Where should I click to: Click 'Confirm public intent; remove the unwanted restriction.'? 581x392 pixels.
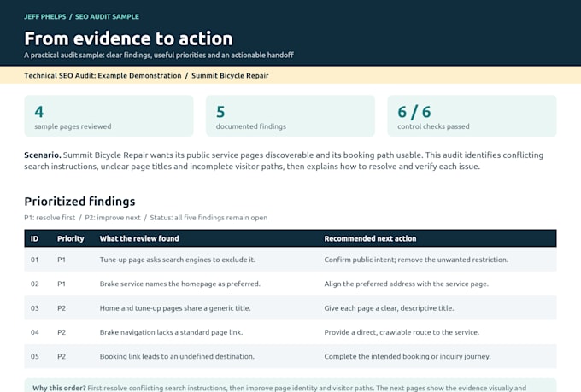tap(416, 260)
